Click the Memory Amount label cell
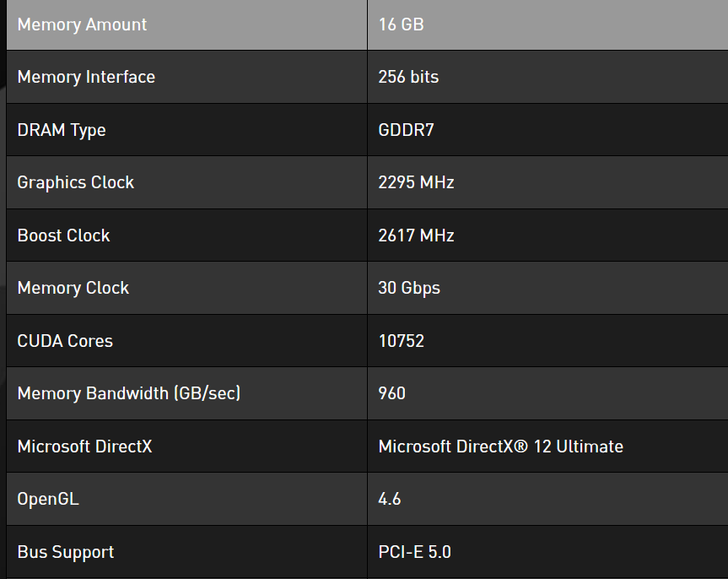Image resolution: width=728 pixels, height=579 pixels. tap(82, 24)
